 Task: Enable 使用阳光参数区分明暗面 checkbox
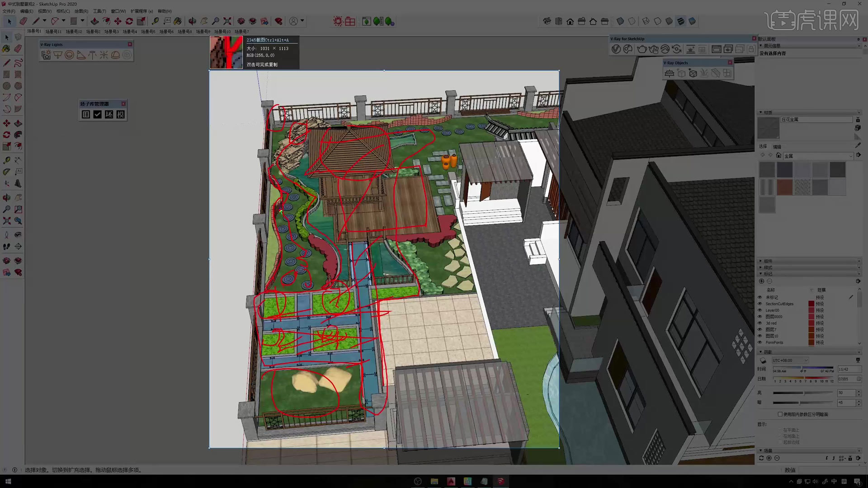(x=780, y=414)
